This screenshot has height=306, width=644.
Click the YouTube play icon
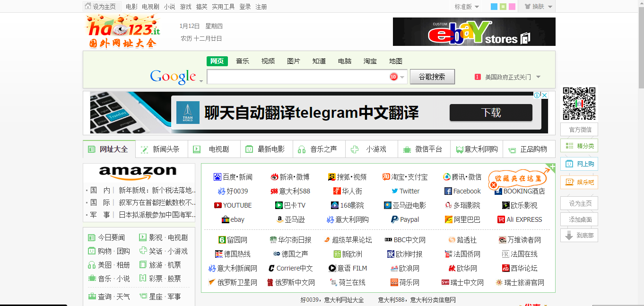[218, 205]
